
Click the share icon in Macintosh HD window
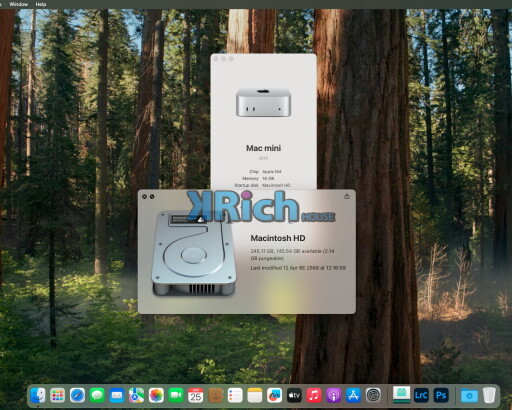tap(347, 196)
